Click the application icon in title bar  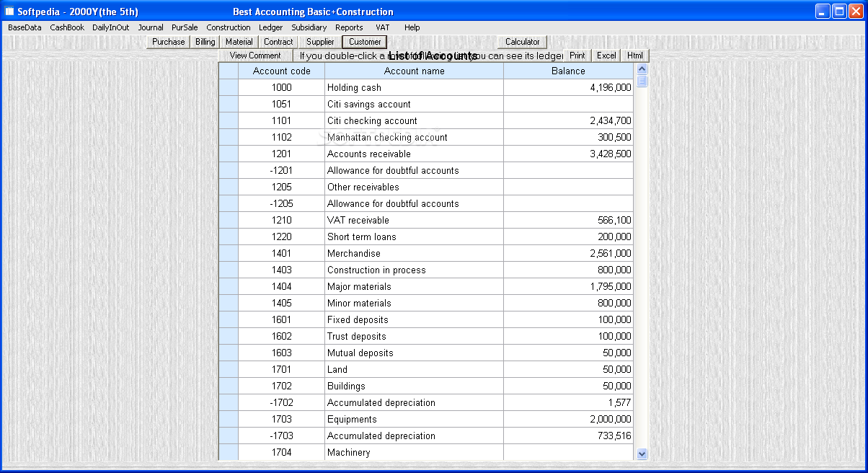pyautogui.click(x=10, y=12)
